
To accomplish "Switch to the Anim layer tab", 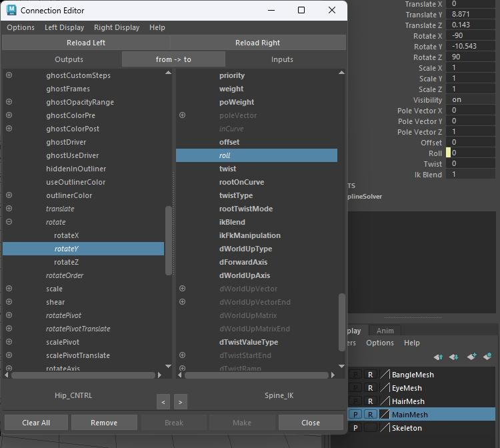I will (x=385, y=331).
